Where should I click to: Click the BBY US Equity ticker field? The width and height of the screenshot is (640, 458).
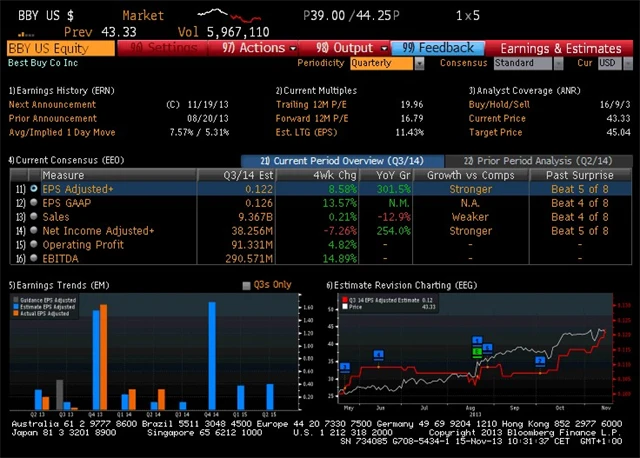(x=60, y=48)
